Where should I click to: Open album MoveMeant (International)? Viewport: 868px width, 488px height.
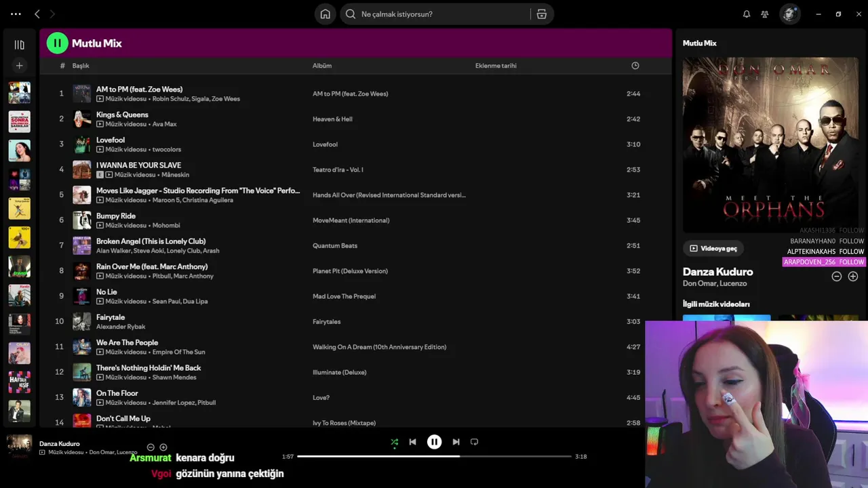coord(351,220)
